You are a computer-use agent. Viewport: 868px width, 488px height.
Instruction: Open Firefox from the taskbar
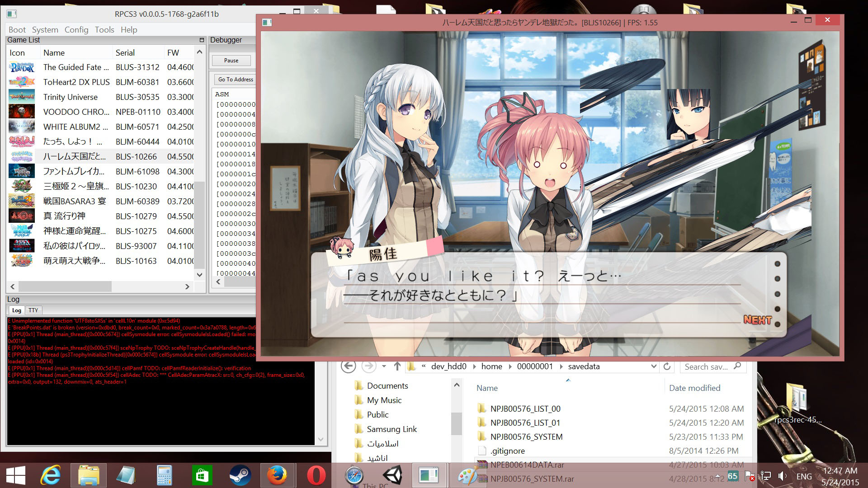click(277, 475)
